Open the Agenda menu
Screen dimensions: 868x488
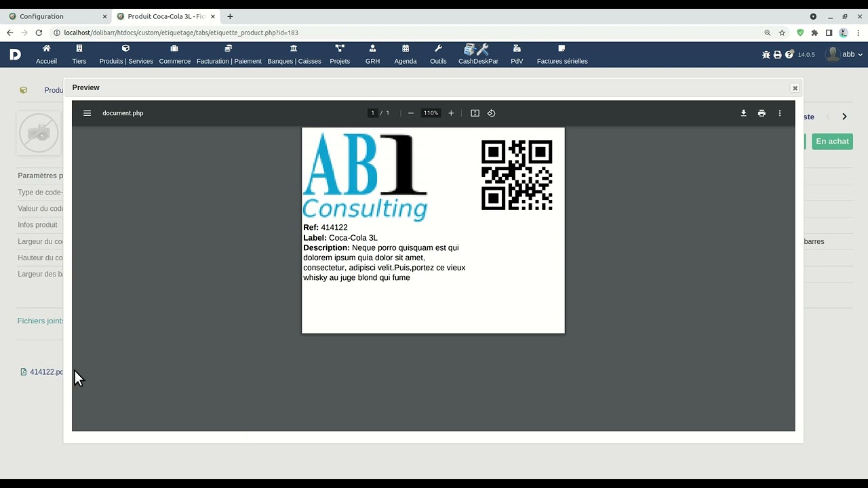tap(406, 55)
